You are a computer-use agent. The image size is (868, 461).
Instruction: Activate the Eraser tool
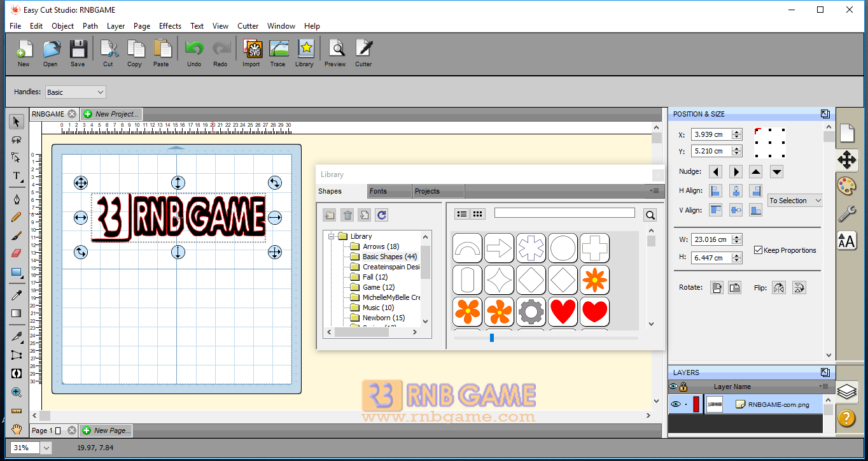(x=17, y=253)
